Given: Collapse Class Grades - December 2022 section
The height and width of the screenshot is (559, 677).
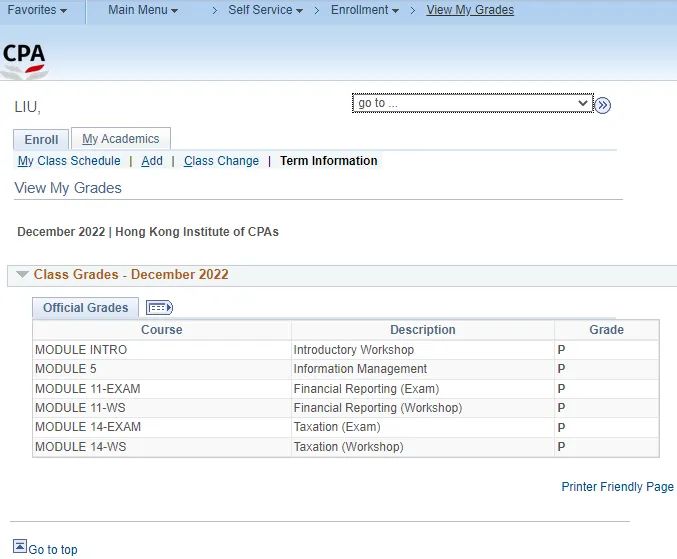Looking at the screenshot, I should tap(22, 274).
